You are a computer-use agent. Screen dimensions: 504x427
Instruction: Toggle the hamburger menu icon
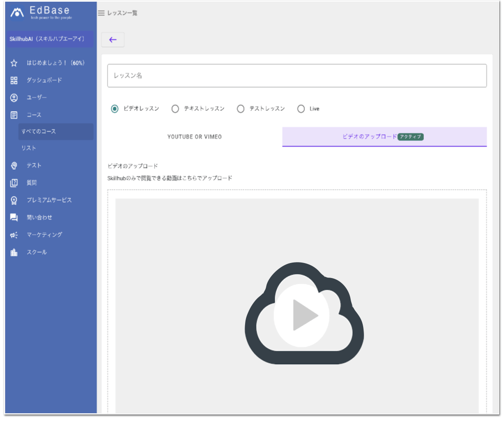coord(101,13)
